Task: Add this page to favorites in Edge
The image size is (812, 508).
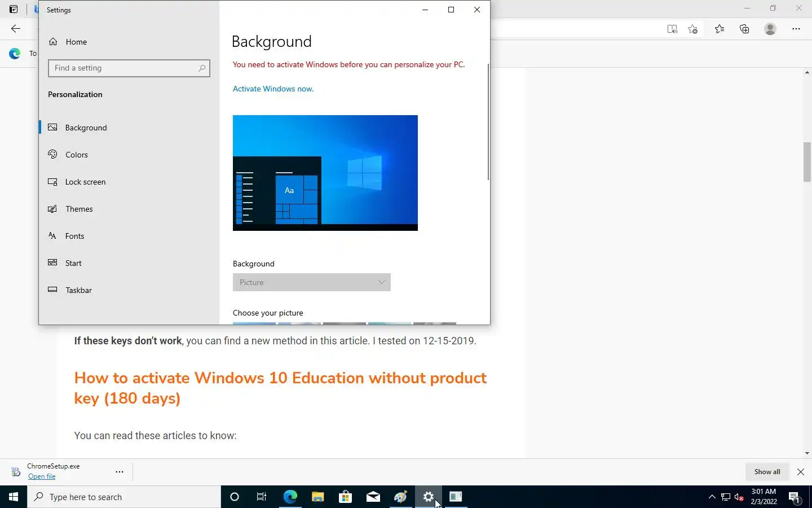Action: (x=693, y=29)
